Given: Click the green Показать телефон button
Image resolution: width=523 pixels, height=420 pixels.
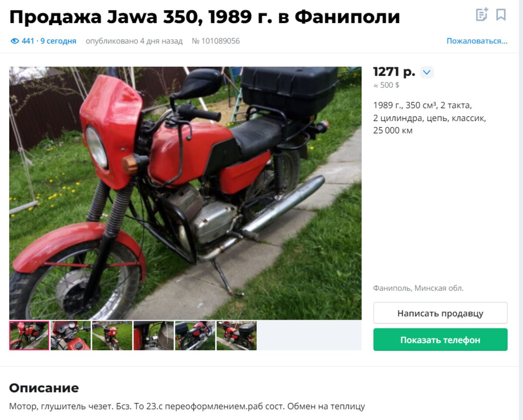Looking at the screenshot, I should pyautogui.click(x=440, y=340).
